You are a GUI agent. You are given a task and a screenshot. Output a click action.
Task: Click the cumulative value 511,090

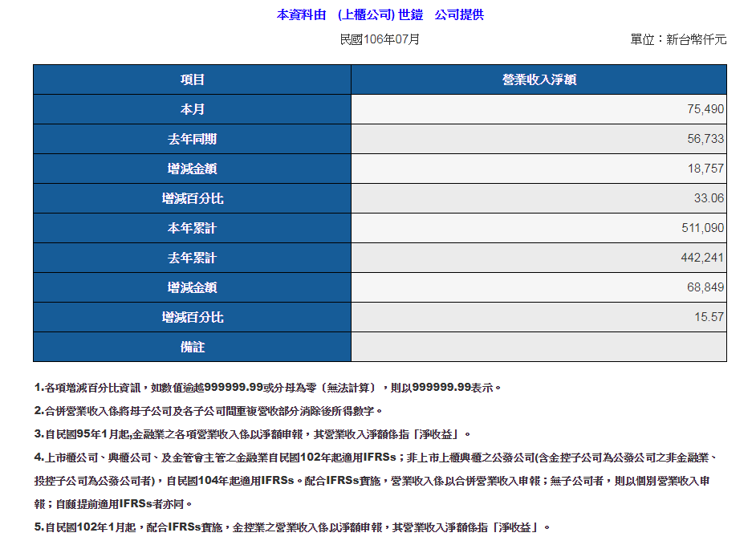point(702,228)
